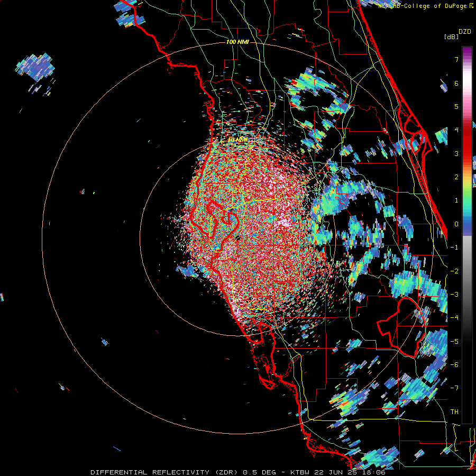The height and width of the screenshot is (476, 476).
Task: Click the scale value "-7" on the legend
Action: pos(454,388)
